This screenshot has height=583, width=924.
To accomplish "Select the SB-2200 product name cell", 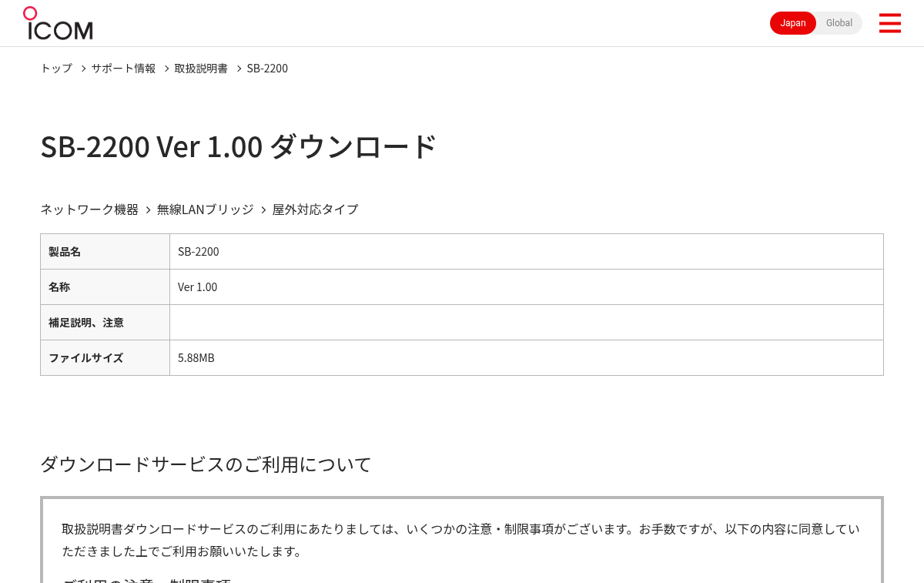I will click(x=527, y=252).
